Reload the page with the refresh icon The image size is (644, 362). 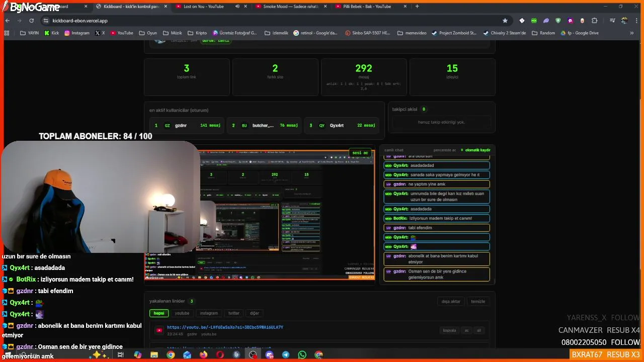pos(31,21)
